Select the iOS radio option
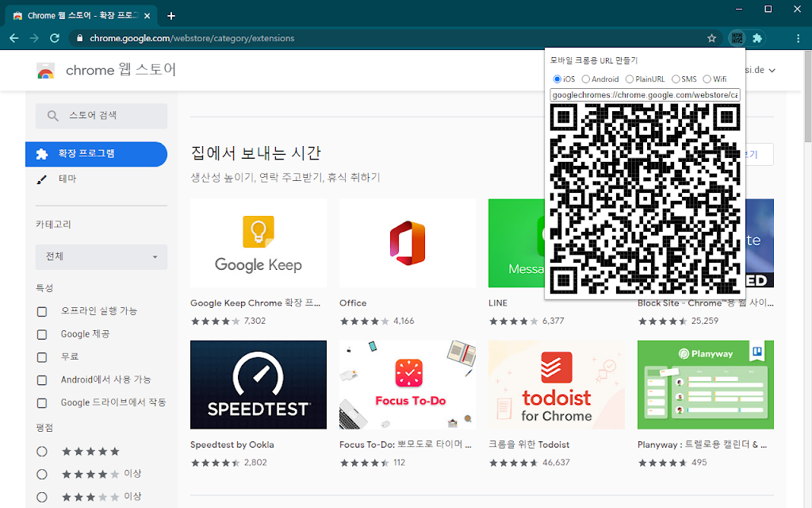The image size is (812, 508). point(557,79)
